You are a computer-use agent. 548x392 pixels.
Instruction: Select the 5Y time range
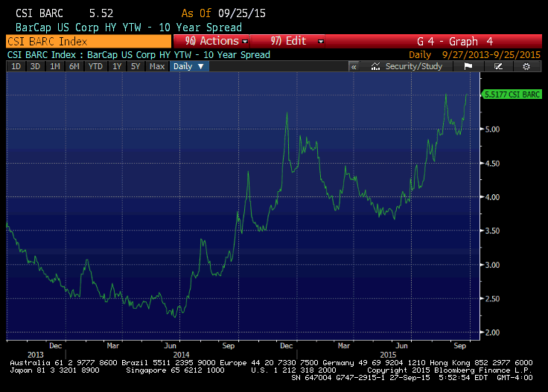click(x=136, y=66)
